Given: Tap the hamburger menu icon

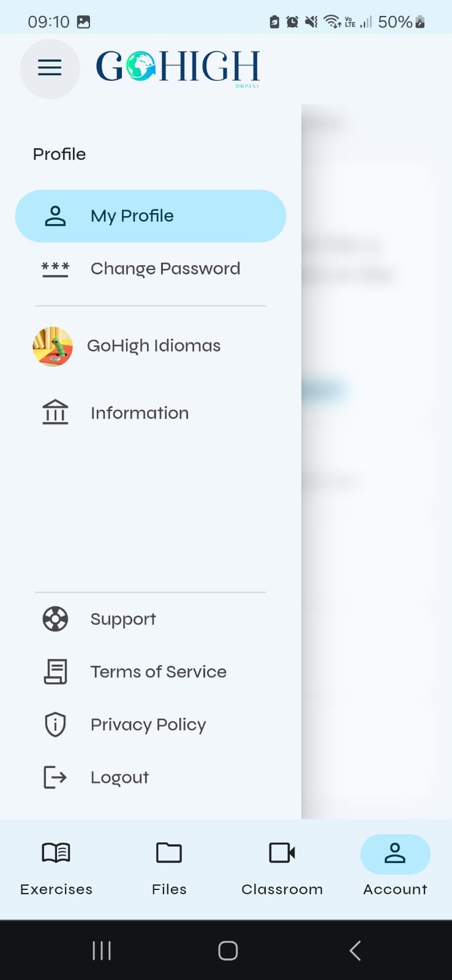Looking at the screenshot, I should (x=50, y=67).
